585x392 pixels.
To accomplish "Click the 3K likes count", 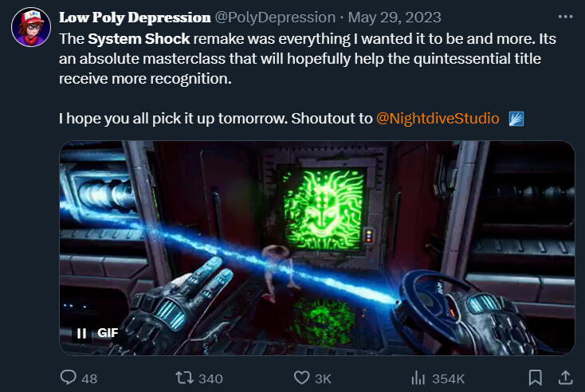I will coord(323,379).
